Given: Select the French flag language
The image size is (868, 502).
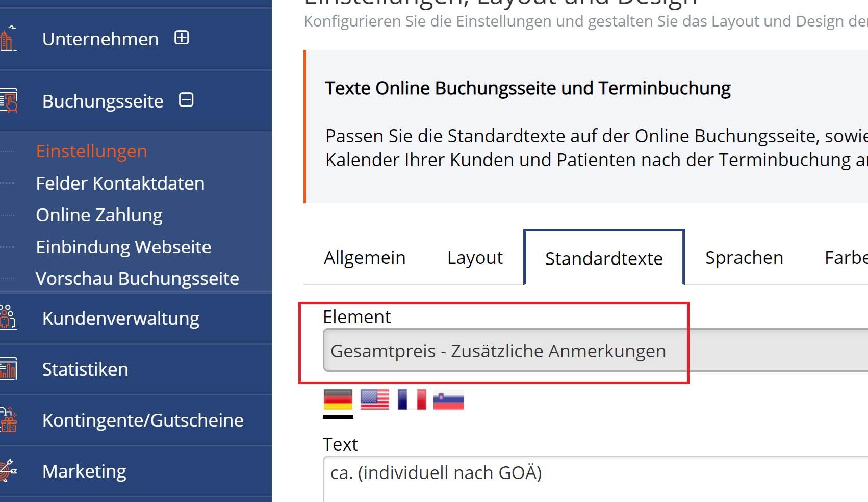Looking at the screenshot, I should click(412, 400).
